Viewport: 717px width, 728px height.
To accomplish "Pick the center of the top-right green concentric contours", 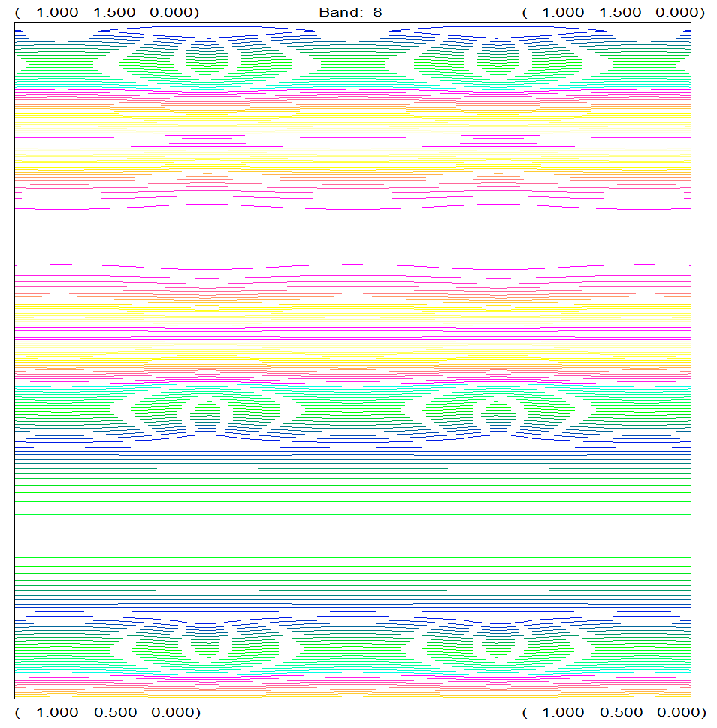I will point(498,62).
